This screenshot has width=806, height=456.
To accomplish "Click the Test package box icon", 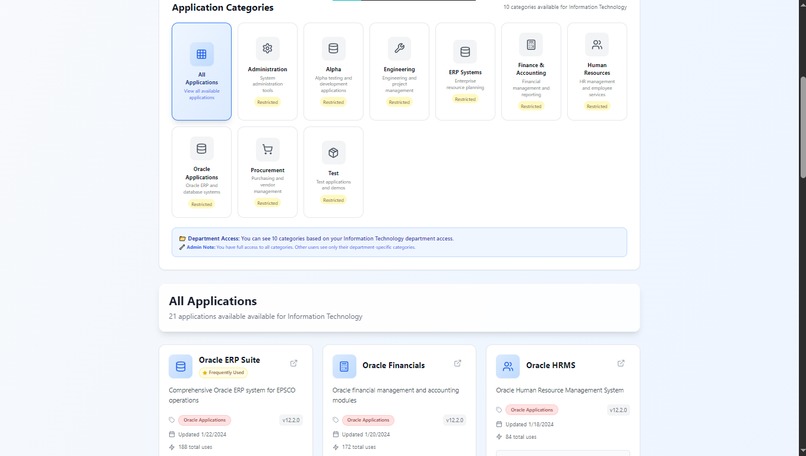I will (333, 153).
